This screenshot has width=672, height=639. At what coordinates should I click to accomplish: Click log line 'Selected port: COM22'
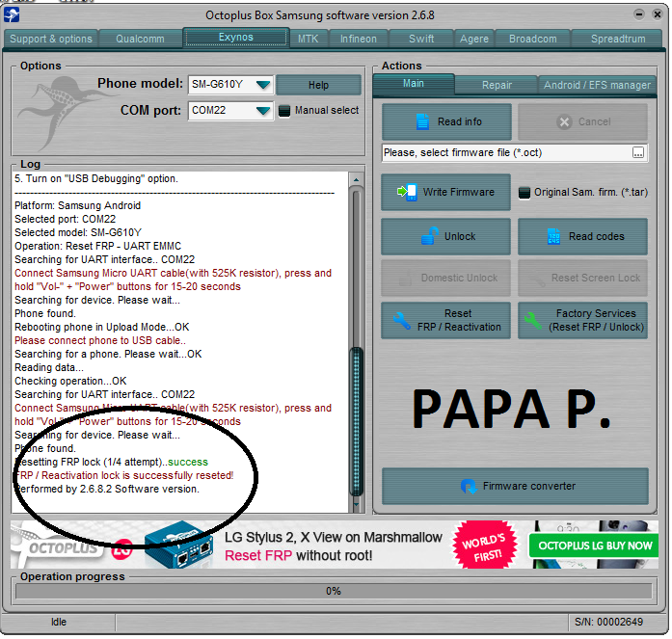pyautogui.click(x=66, y=220)
